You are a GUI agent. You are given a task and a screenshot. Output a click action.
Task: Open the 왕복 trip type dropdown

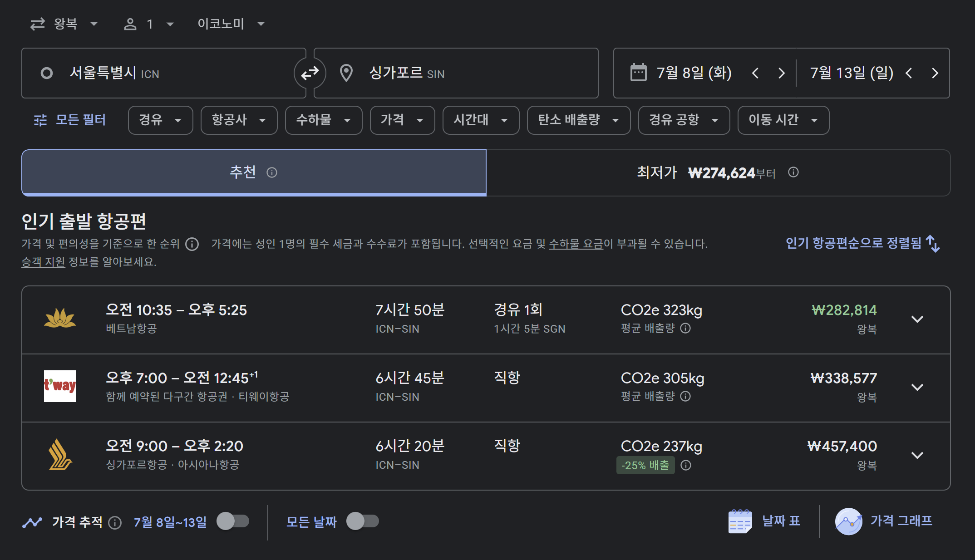click(64, 23)
